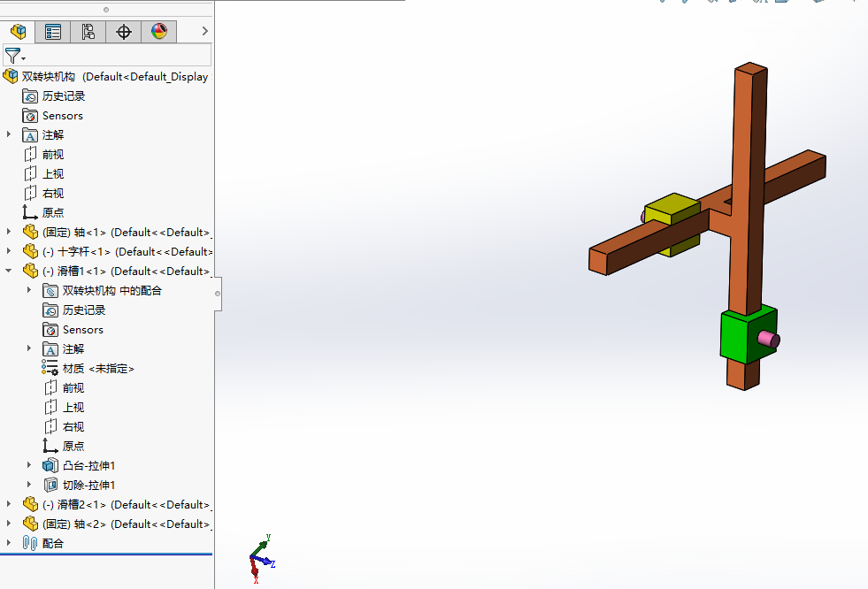Expand the (固定) 轴<2> component
Image resolution: width=868 pixels, height=589 pixels.
point(8,524)
